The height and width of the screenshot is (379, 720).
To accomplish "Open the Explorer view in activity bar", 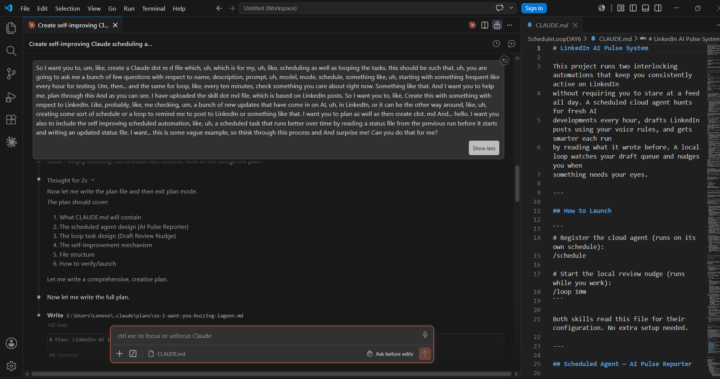I will pyautogui.click(x=11, y=28).
